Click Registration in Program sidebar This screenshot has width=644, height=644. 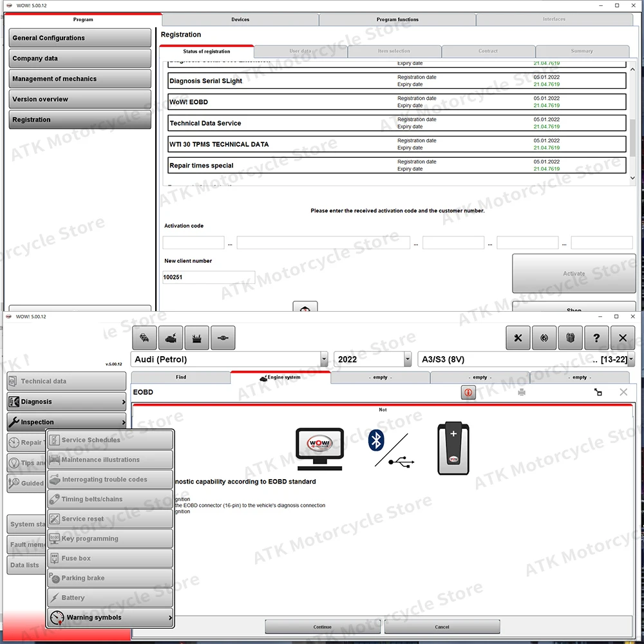coord(80,120)
